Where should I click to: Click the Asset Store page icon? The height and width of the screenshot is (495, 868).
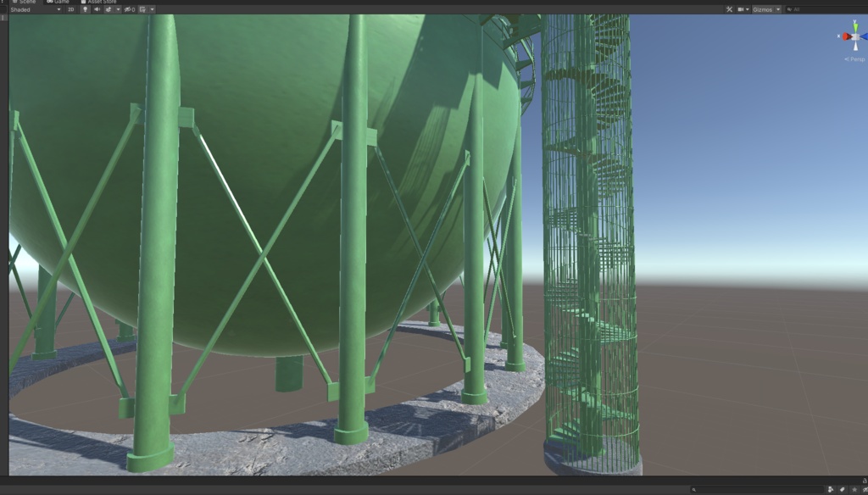[x=83, y=3]
